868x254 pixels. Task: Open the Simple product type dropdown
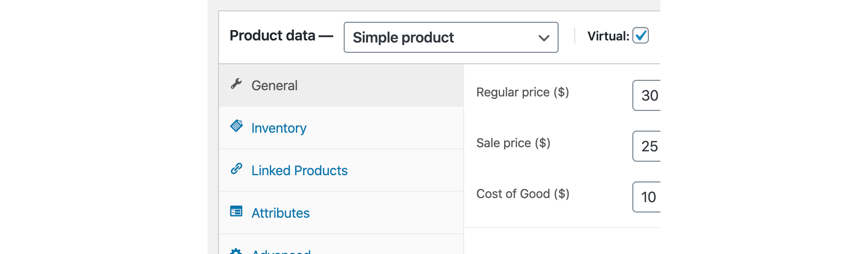click(451, 37)
